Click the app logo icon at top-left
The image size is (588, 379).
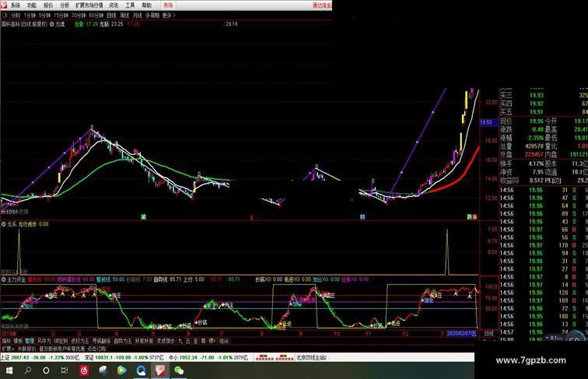pyautogui.click(x=4, y=5)
